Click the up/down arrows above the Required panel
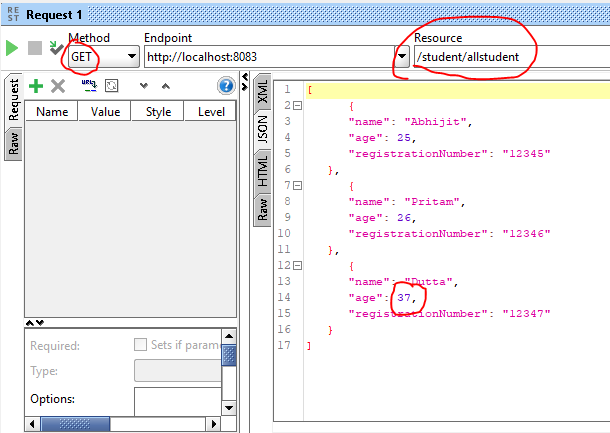Screen dimensions: 610x433 [35, 323]
